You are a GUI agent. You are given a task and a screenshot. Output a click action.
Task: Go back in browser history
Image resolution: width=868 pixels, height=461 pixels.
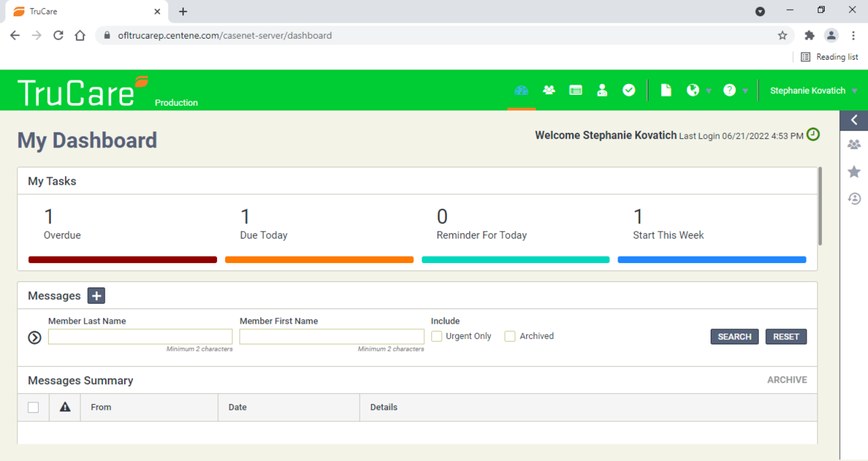click(x=15, y=35)
